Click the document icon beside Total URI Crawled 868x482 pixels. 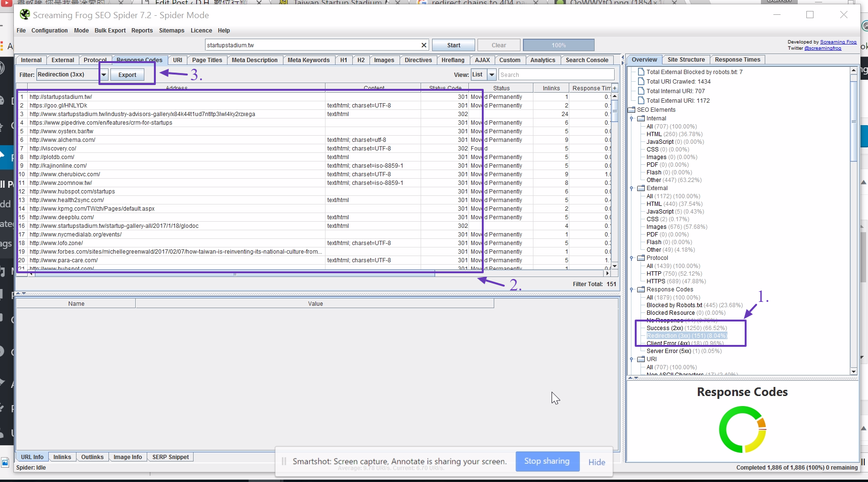pyautogui.click(x=641, y=81)
